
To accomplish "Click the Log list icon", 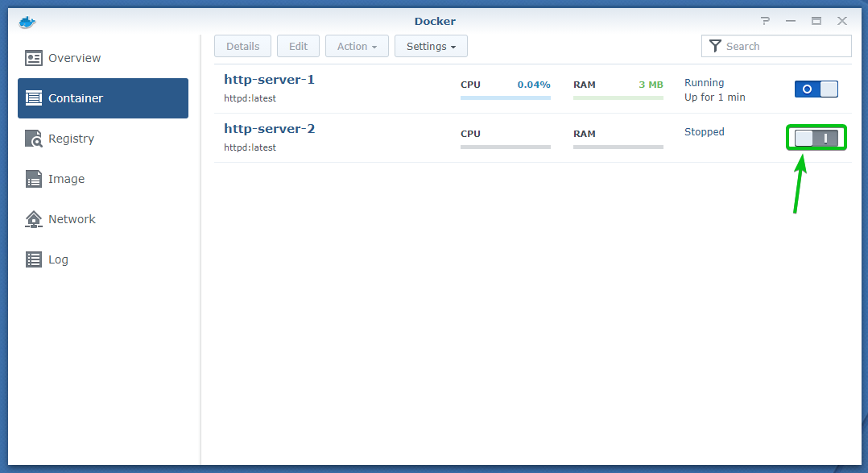I will point(33,259).
